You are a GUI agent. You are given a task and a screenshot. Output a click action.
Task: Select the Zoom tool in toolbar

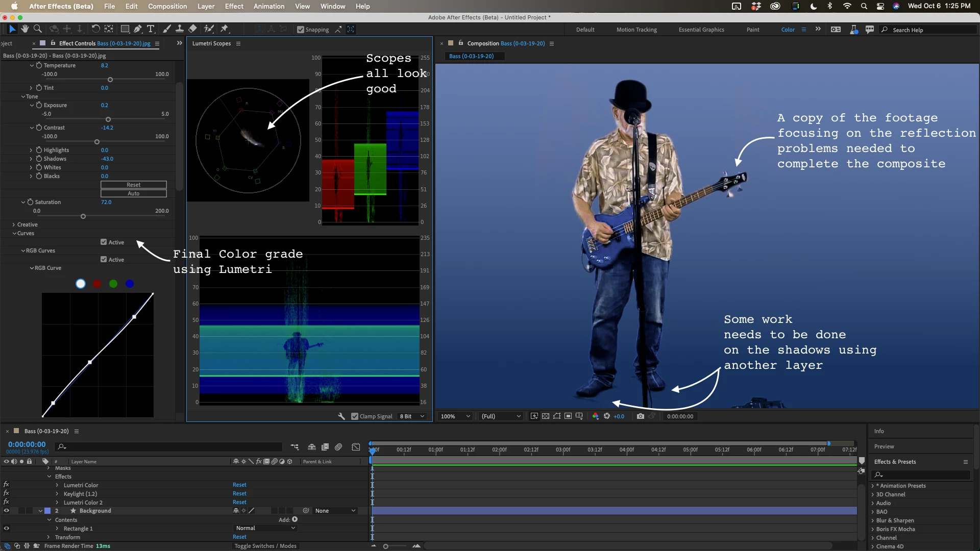point(37,29)
